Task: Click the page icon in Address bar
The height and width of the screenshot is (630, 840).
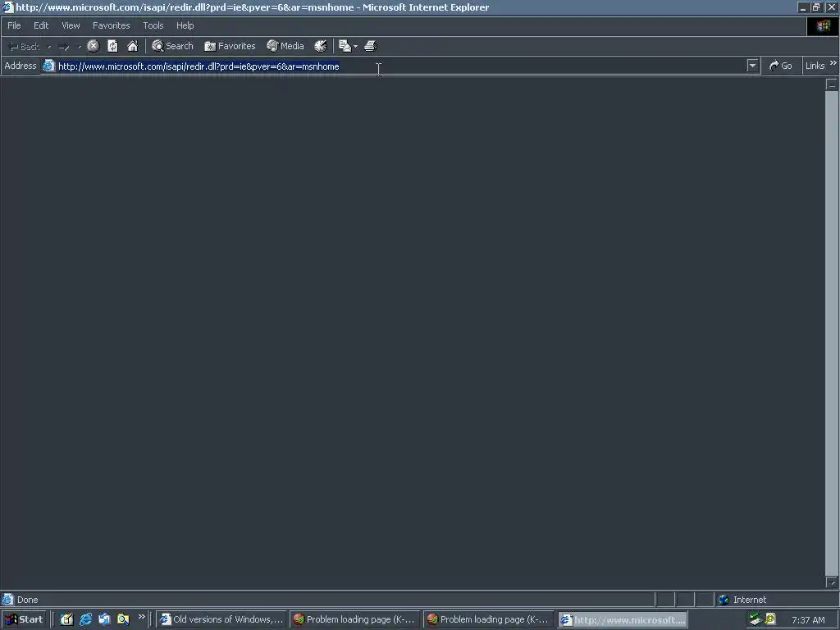Action: click(48, 66)
